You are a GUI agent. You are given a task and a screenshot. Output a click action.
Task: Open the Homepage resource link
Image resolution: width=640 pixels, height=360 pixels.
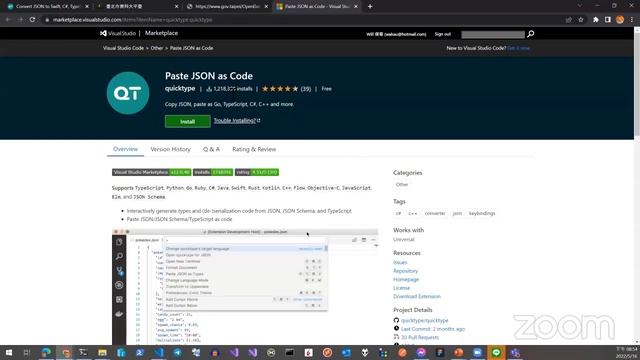click(406, 280)
